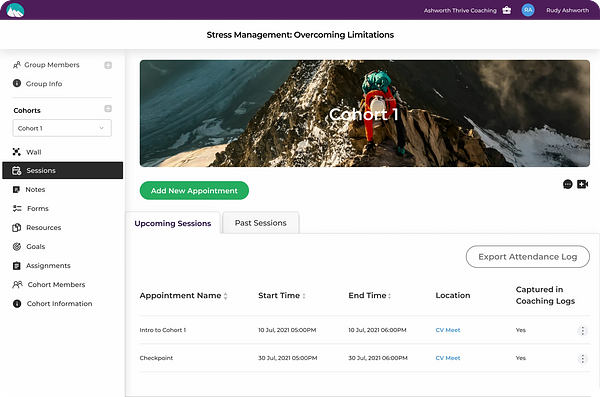Open Group Info in the sidebar
The width and height of the screenshot is (600, 397).
(44, 83)
